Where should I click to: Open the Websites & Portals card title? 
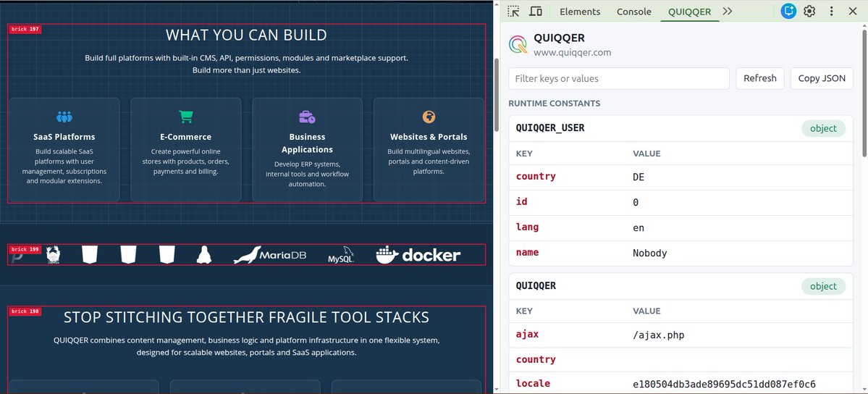[x=429, y=137]
